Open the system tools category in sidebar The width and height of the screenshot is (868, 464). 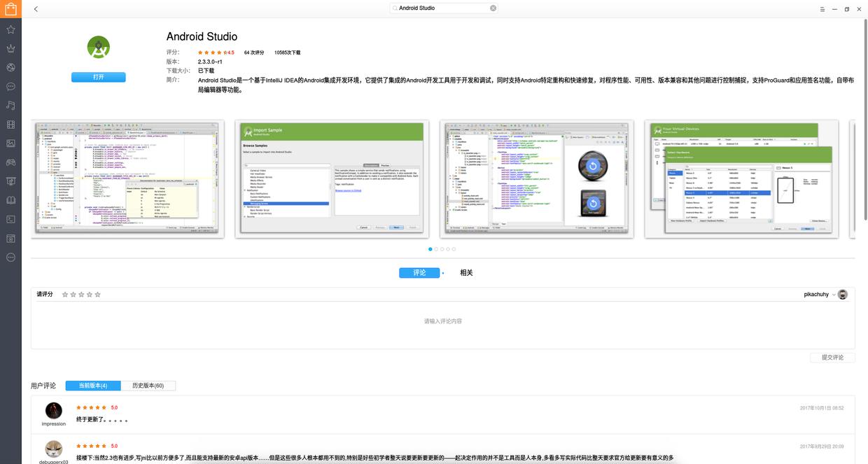click(x=10, y=238)
